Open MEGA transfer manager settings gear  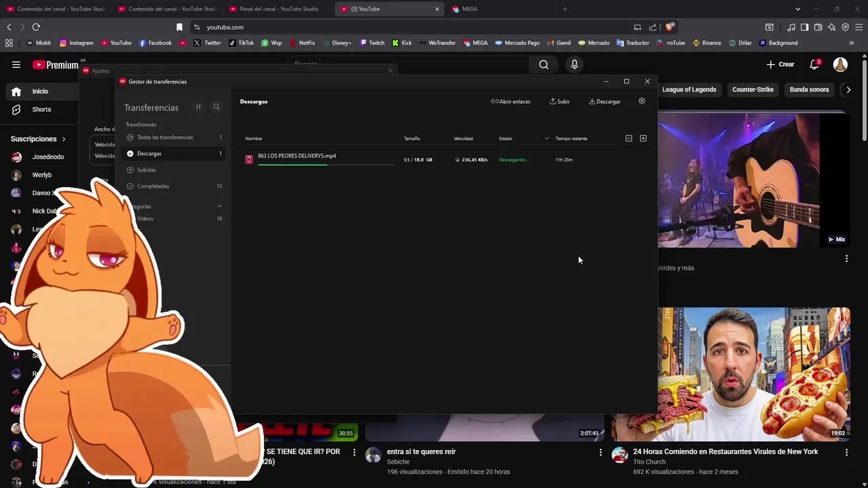tap(642, 101)
